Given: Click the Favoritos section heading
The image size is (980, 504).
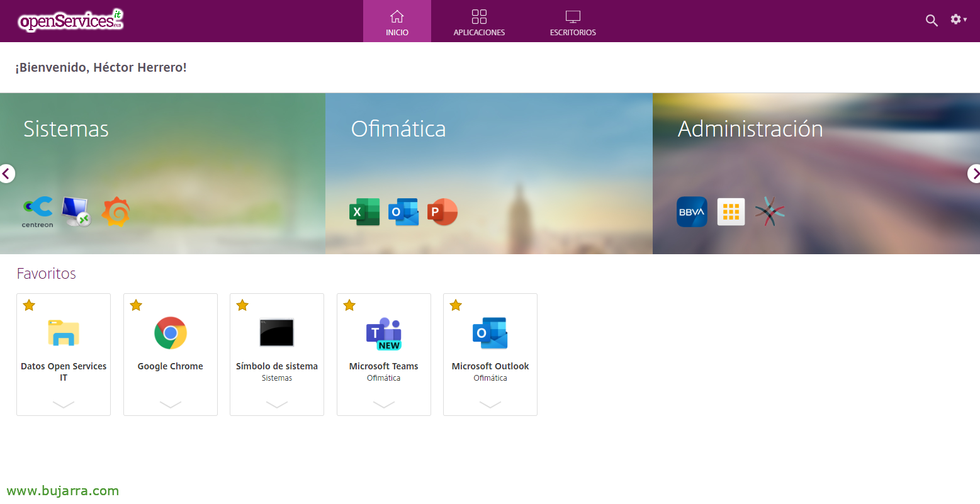Looking at the screenshot, I should pyautogui.click(x=47, y=274).
